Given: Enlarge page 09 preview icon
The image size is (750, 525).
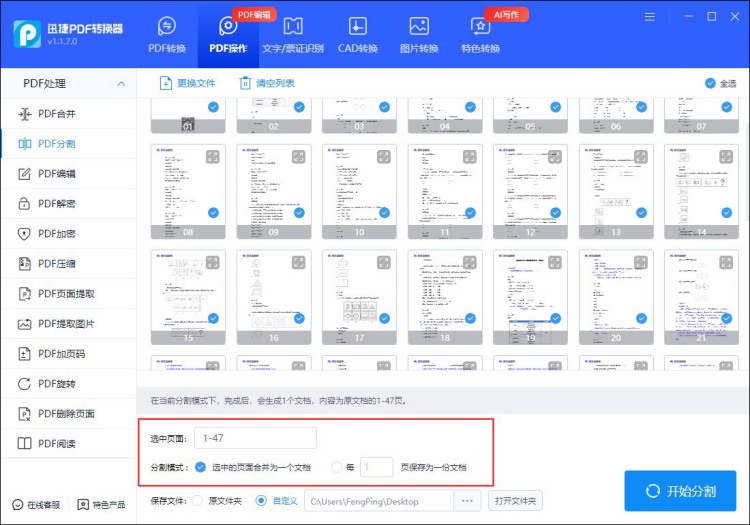Looking at the screenshot, I should 298,157.
